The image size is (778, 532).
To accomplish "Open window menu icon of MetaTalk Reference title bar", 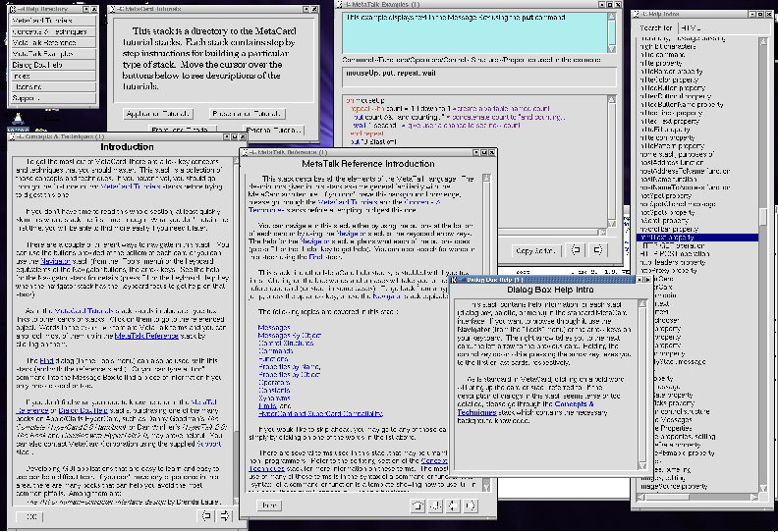I will [246, 152].
